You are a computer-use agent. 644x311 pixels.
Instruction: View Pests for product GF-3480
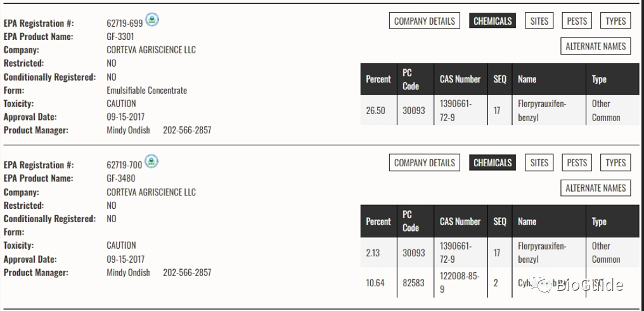(x=577, y=162)
